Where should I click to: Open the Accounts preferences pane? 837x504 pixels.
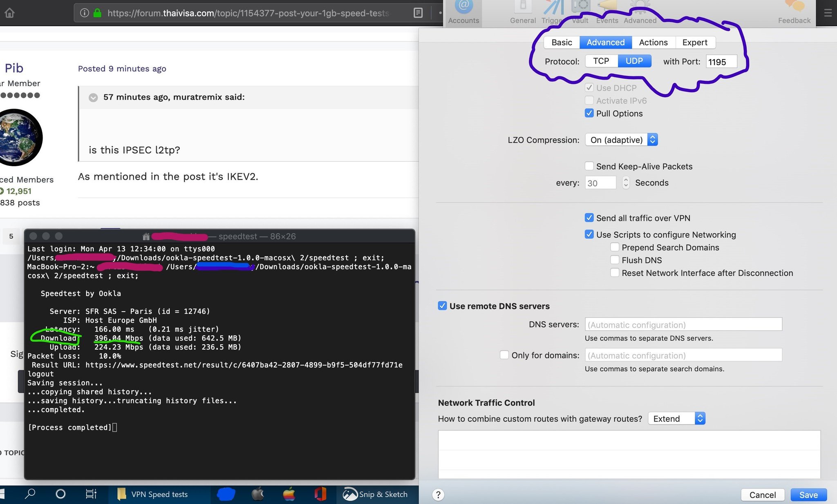coord(463,13)
